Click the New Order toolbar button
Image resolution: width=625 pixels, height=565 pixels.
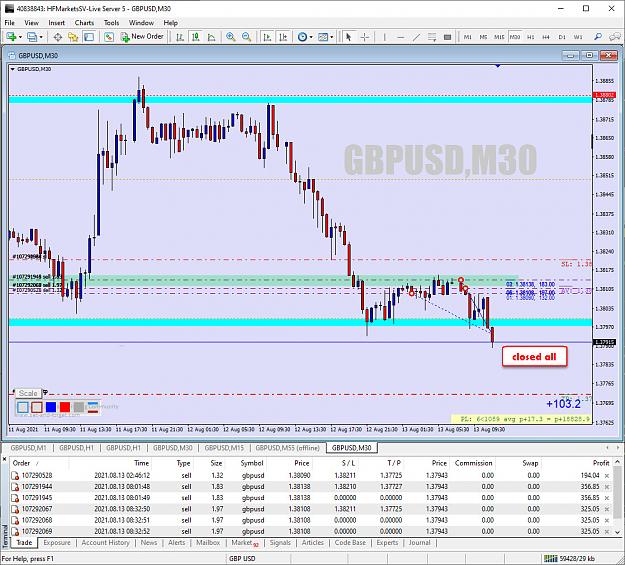click(x=142, y=37)
